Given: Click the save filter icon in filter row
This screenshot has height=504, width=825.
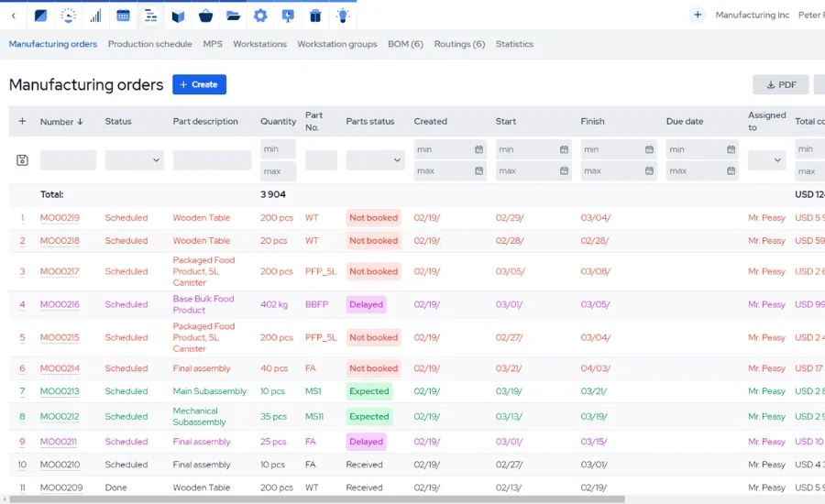Looking at the screenshot, I should click(22, 160).
